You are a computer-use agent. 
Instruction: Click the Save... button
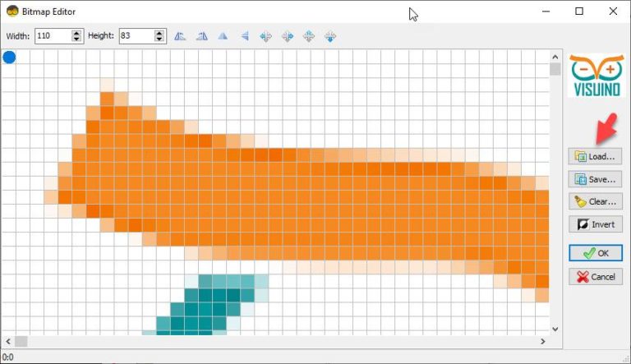[595, 179]
